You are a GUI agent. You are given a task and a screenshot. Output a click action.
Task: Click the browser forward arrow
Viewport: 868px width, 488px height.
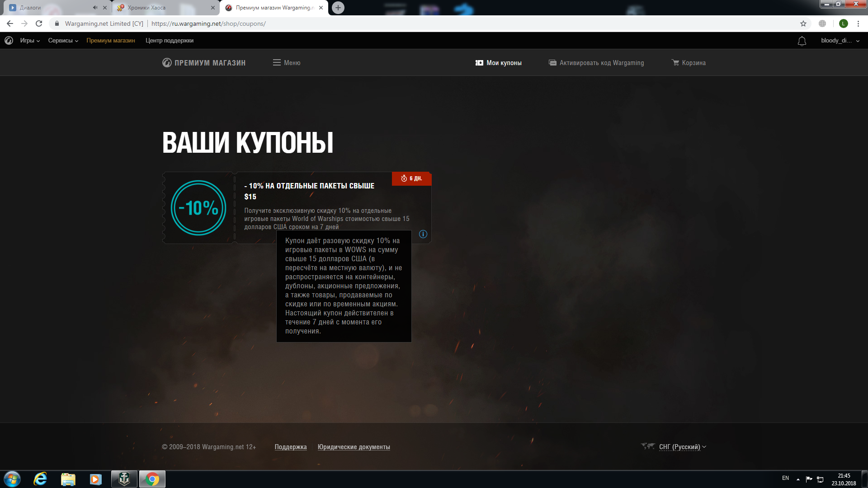24,23
